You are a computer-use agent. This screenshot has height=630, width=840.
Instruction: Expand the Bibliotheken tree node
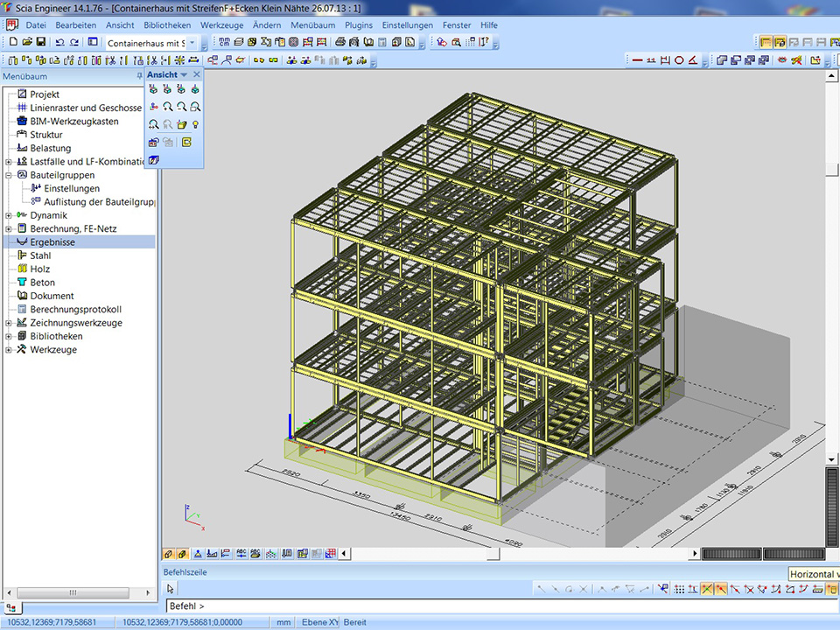pos(9,337)
